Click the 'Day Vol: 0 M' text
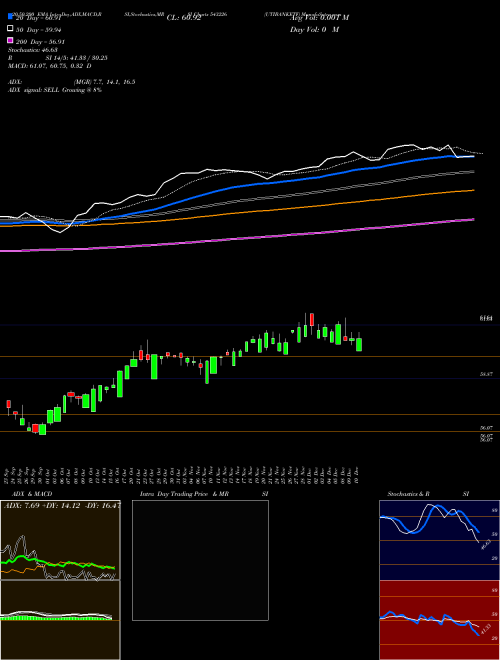The height and width of the screenshot is (660, 500). click(314, 29)
